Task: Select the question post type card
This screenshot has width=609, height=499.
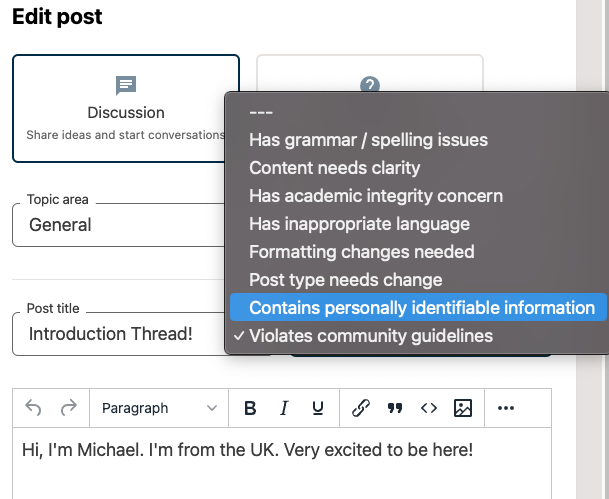Action: pyautogui.click(x=370, y=75)
